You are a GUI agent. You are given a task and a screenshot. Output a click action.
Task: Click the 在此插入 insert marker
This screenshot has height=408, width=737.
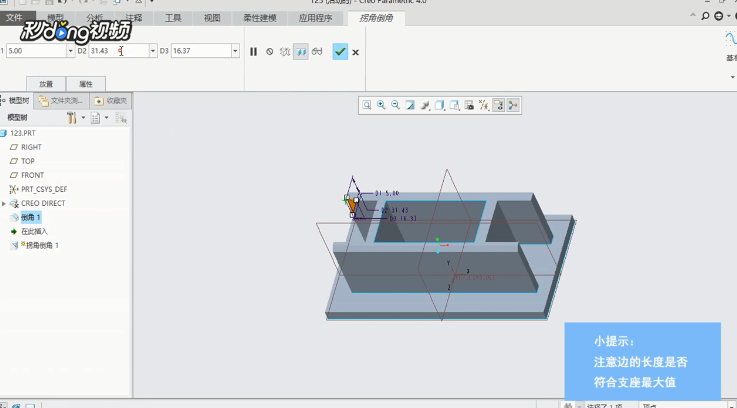pyautogui.click(x=34, y=231)
